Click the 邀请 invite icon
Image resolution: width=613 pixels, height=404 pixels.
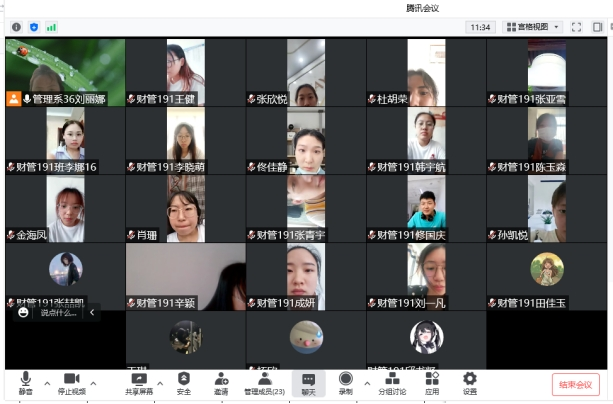220,383
